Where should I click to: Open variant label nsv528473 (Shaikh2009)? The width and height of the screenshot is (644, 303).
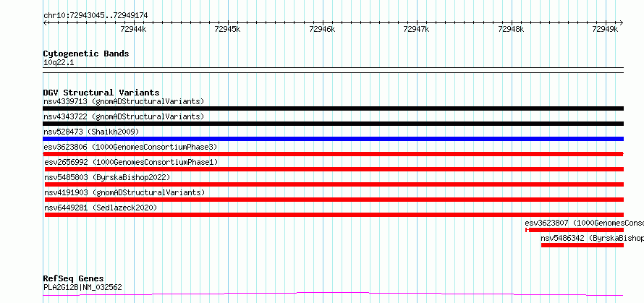(x=91, y=132)
